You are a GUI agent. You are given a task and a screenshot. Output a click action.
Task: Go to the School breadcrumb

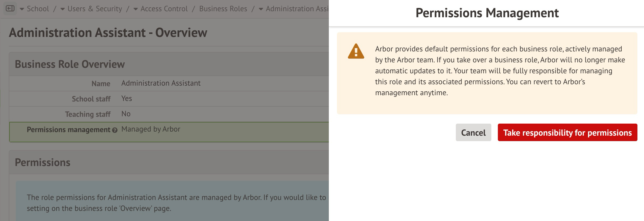coord(38,9)
